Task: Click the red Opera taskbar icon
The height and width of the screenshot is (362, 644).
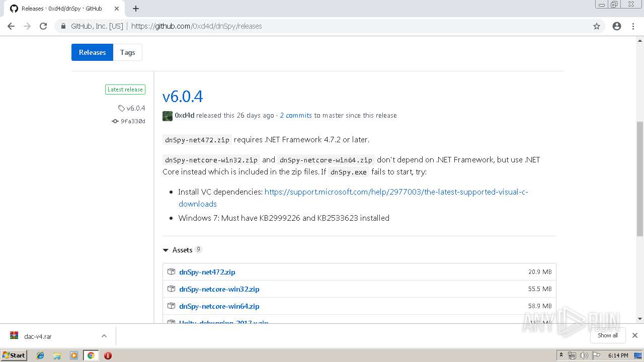Action: 108,355
